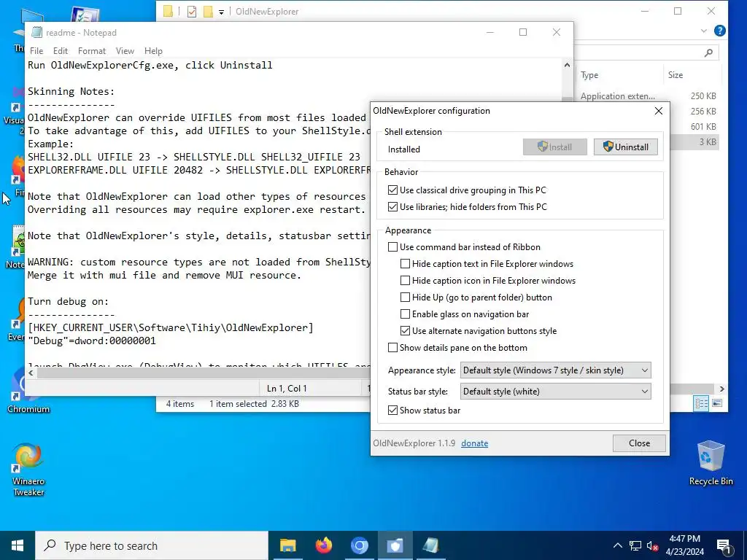The width and height of the screenshot is (747, 560).
Task: Show hidden system tray icons chevron
Action: point(617,545)
